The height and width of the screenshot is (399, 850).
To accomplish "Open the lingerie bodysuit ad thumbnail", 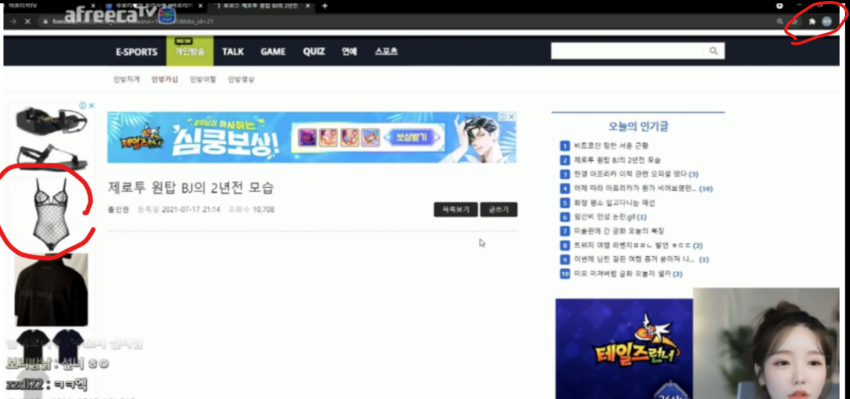I will 50,215.
